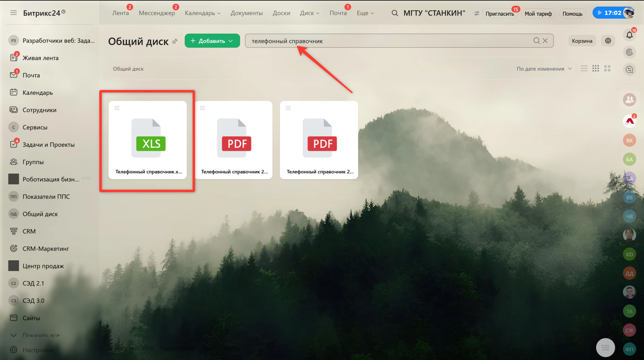Viewport: 644px width, 360px height.
Task: Open notifications bell
Action: click(x=629, y=35)
